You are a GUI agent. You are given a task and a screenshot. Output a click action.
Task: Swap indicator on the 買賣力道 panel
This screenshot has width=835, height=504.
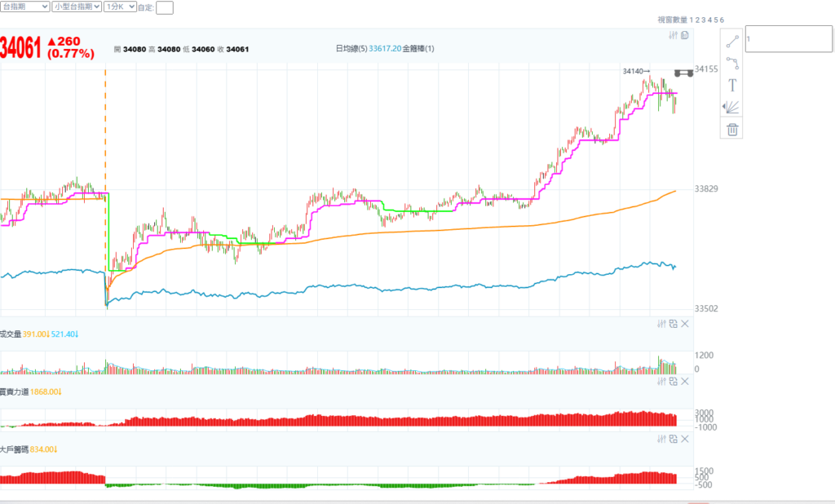[x=673, y=381]
